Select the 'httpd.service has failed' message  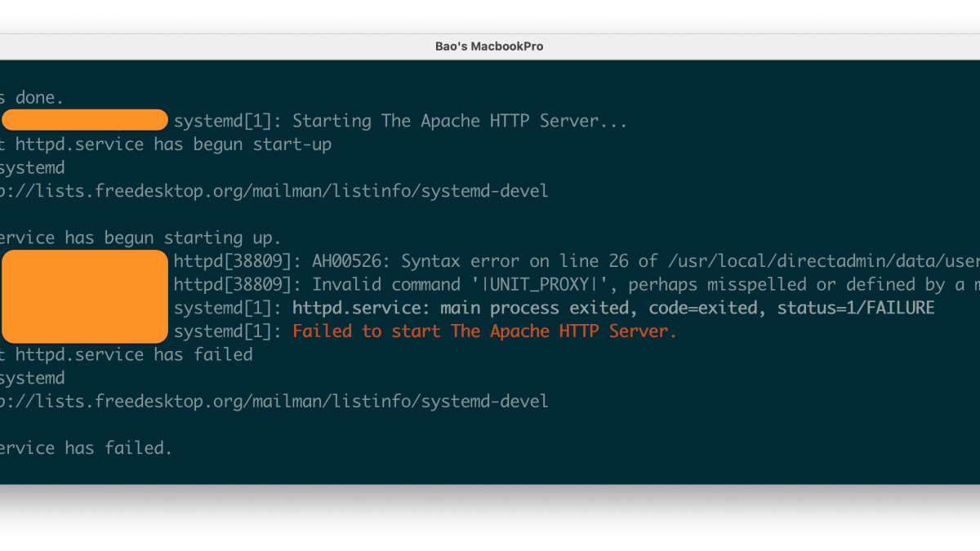tap(127, 353)
